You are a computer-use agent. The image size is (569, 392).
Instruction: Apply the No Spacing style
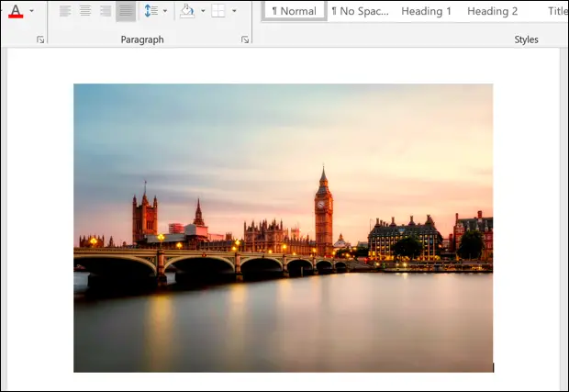pyautogui.click(x=360, y=11)
